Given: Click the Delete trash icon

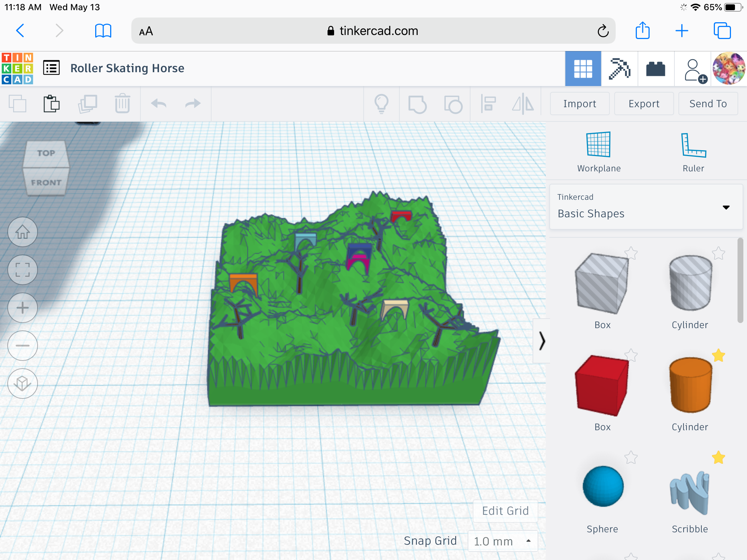Looking at the screenshot, I should pos(122,104).
